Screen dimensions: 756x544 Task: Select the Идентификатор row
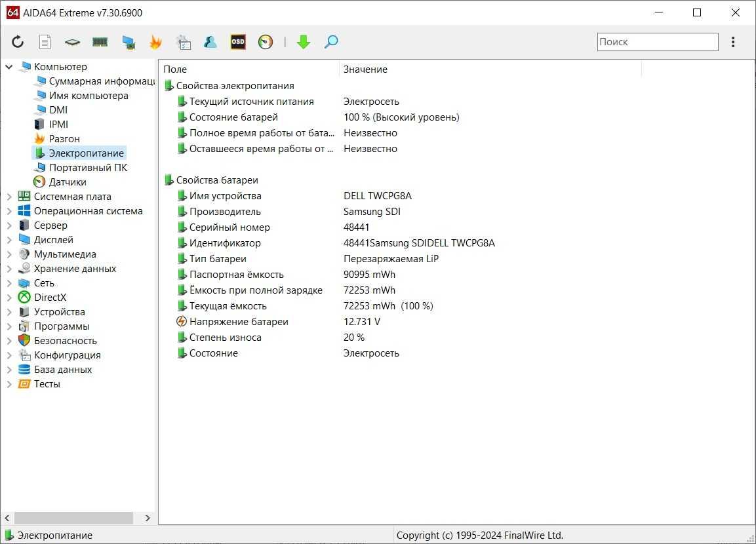click(336, 243)
